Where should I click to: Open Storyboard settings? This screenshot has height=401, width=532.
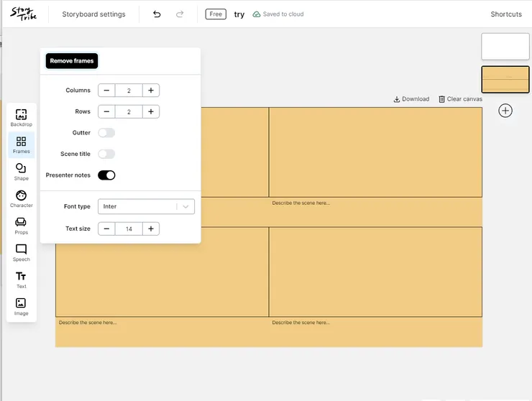93,14
